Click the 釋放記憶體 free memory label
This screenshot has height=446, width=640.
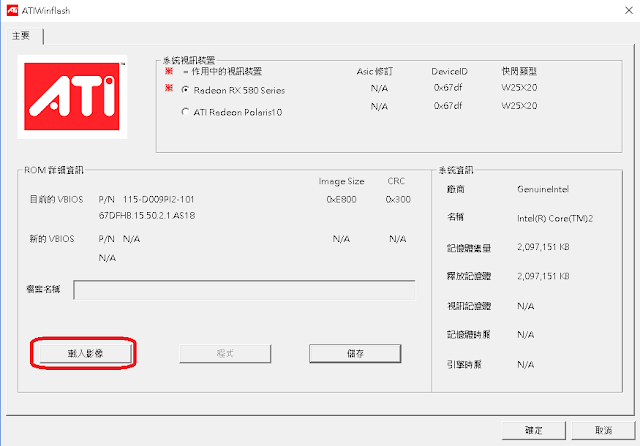click(x=469, y=276)
